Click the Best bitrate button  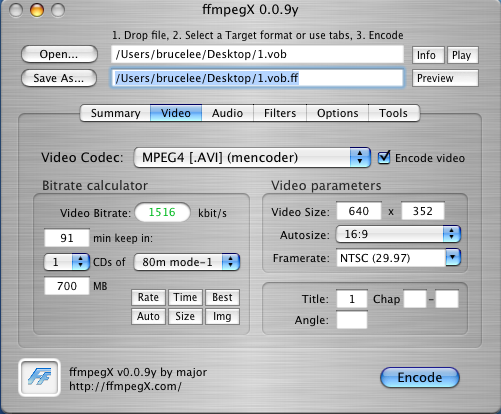pyautogui.click(x=222, y=297)
